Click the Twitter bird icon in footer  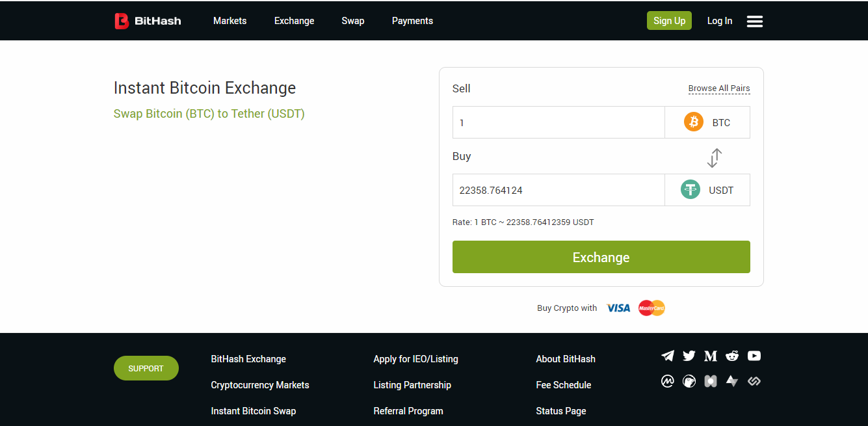click(689, 356)
